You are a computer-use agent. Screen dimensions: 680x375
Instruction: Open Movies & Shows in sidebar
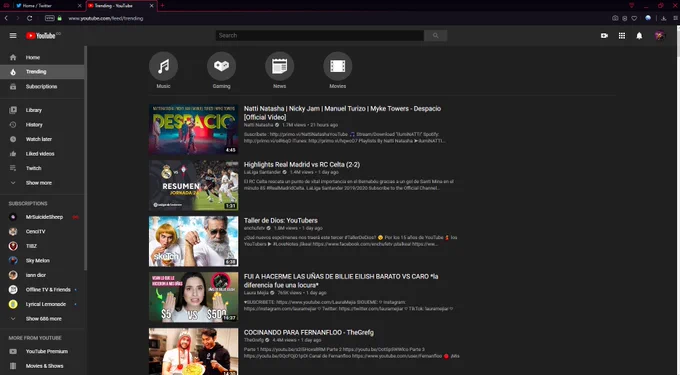pyautogui.click(x=42, y=366)
